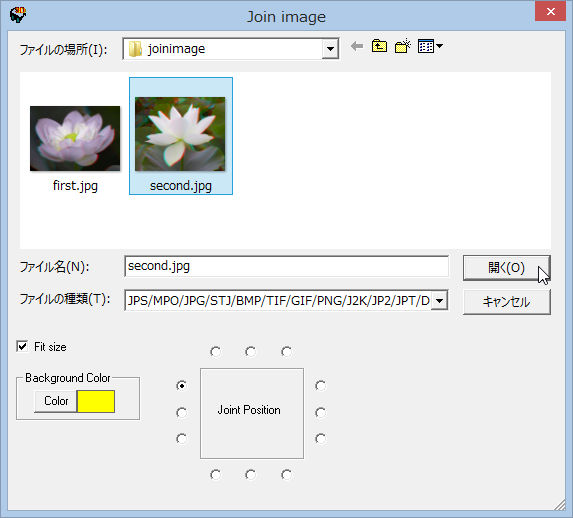Click the dialog resize grip corner
The image size is (573, 518).
(x=560, y=505)
